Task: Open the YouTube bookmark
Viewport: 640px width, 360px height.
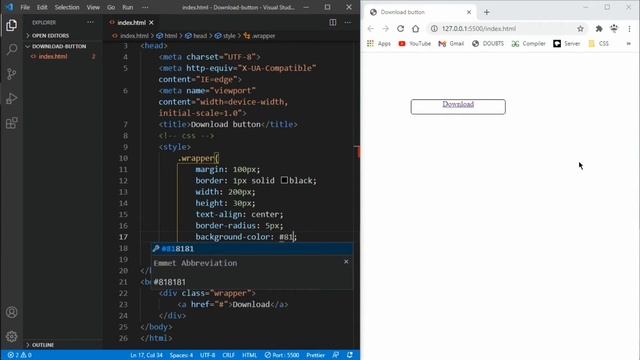Action: tap(414, 44)
